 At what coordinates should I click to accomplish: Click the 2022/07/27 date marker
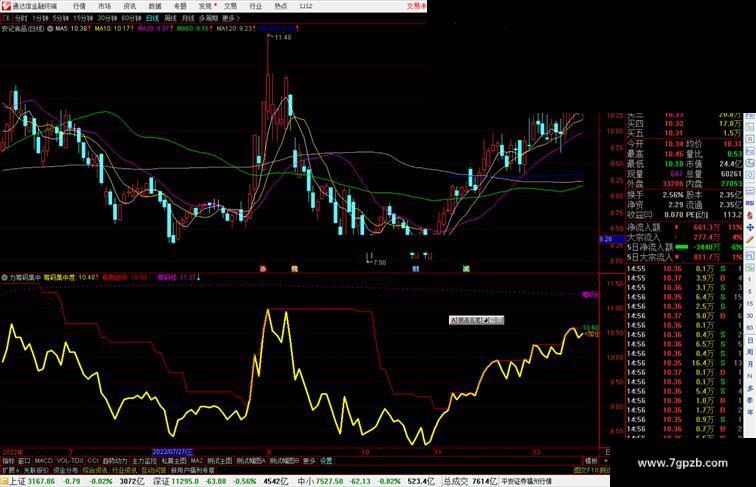click(172, 452)
